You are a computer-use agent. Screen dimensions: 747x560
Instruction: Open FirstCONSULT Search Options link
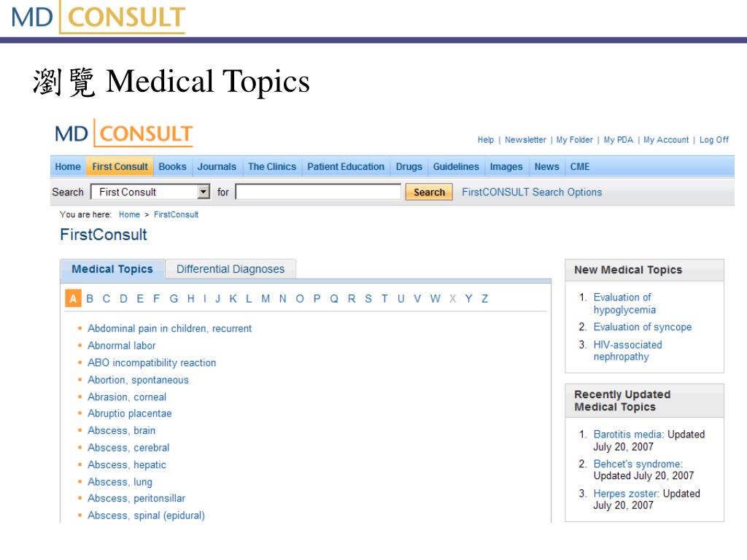tap(532, 192)
